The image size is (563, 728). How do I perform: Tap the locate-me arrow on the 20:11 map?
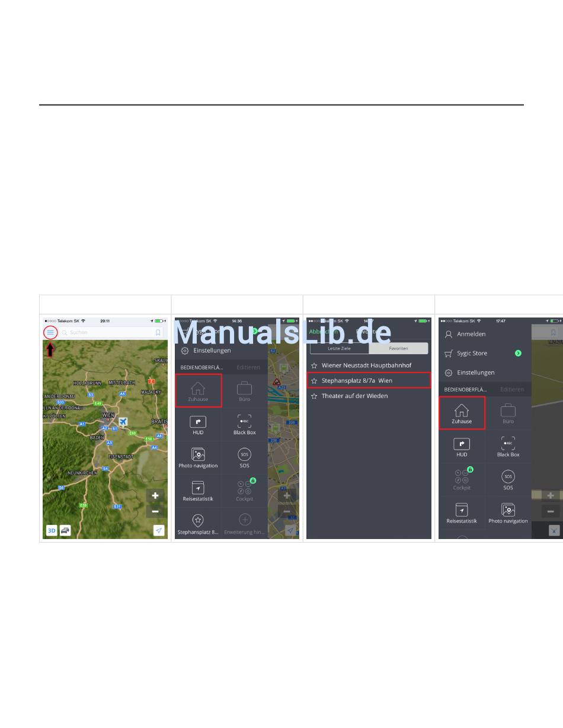tap(159, 530)
